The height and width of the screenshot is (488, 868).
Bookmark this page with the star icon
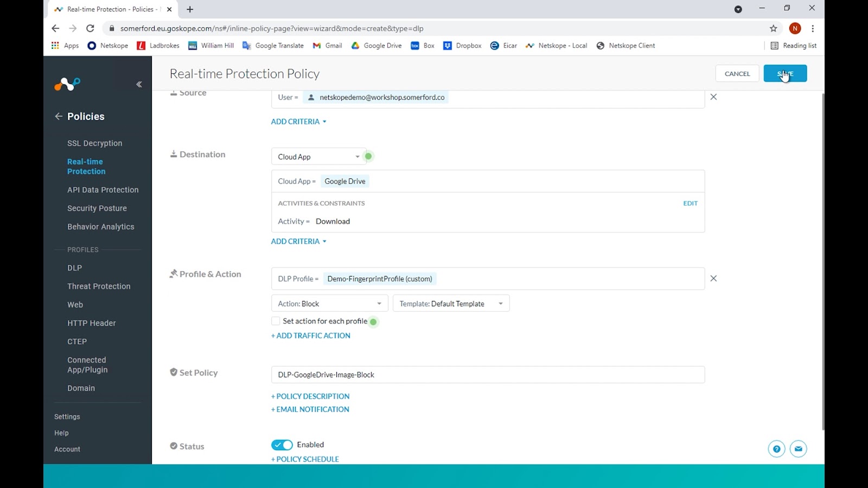(774, 28)
